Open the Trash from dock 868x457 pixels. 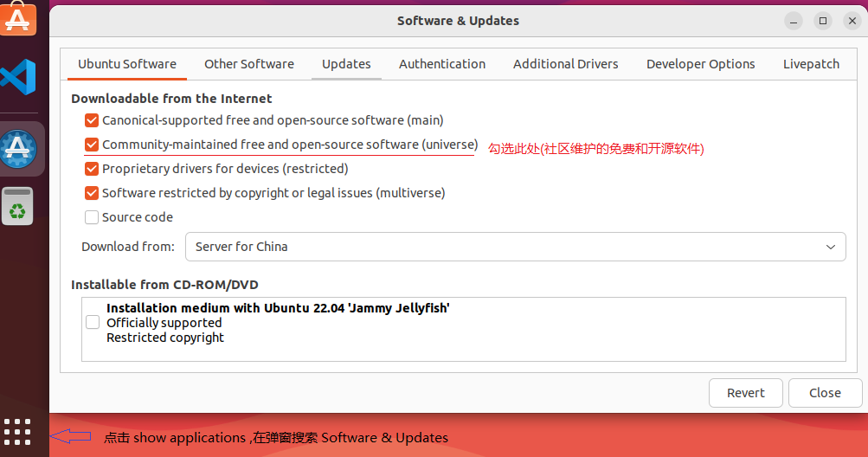17,206
